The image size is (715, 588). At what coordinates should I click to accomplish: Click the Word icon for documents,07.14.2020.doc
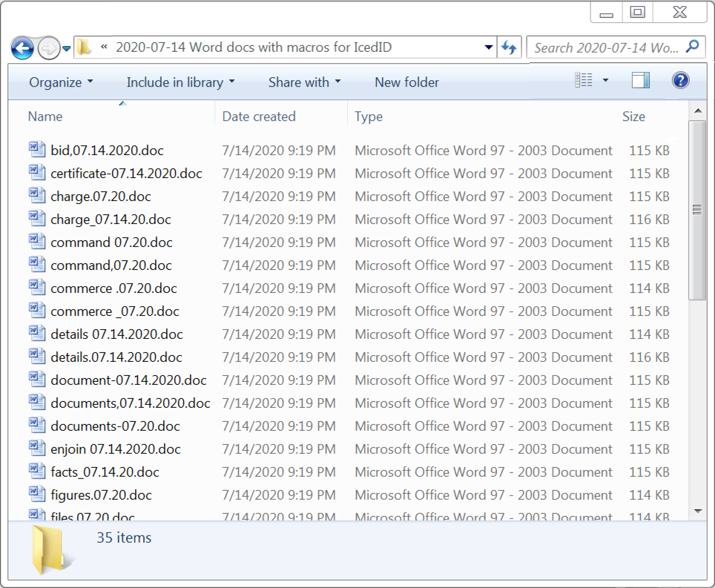tap(37, 402)
